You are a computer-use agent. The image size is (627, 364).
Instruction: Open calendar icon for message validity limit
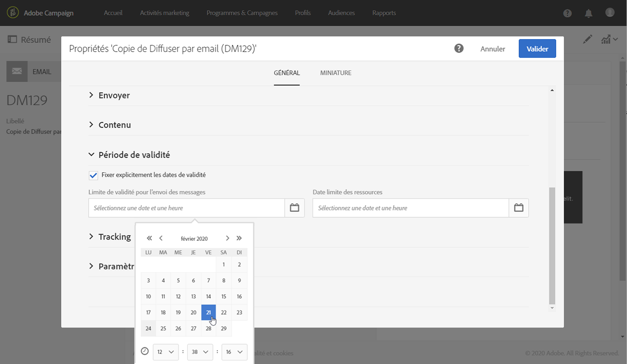(295, 208)
